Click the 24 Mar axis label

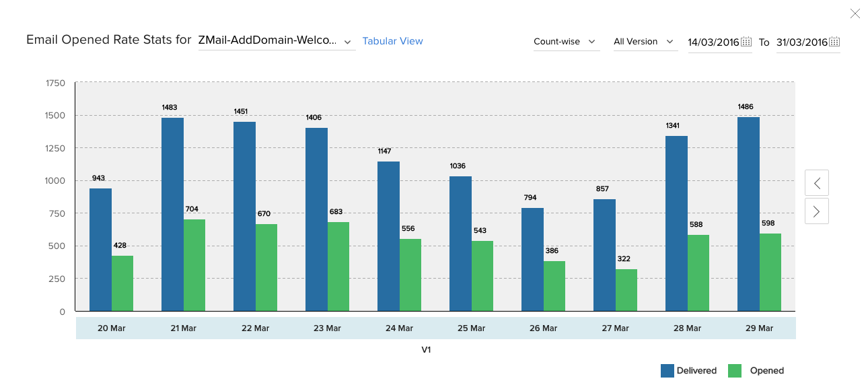coord(400,328)
